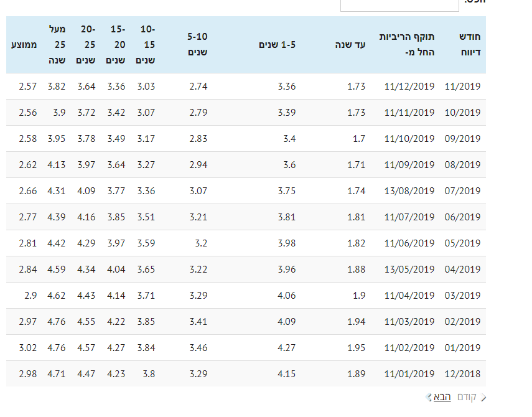The image size is (532, 417).
Task: Sort by '20-25 שנים' column header
Action: (86, 45)
